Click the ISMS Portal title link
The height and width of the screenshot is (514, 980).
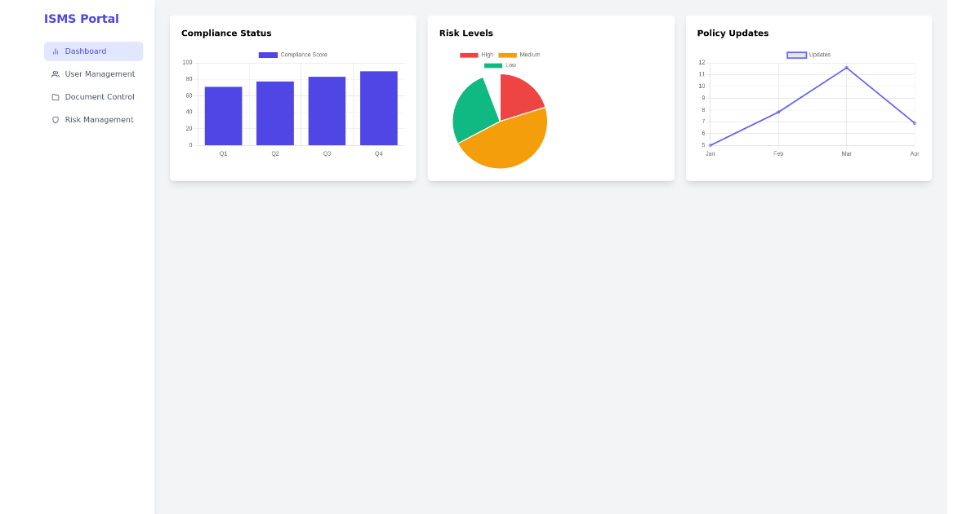82,18
